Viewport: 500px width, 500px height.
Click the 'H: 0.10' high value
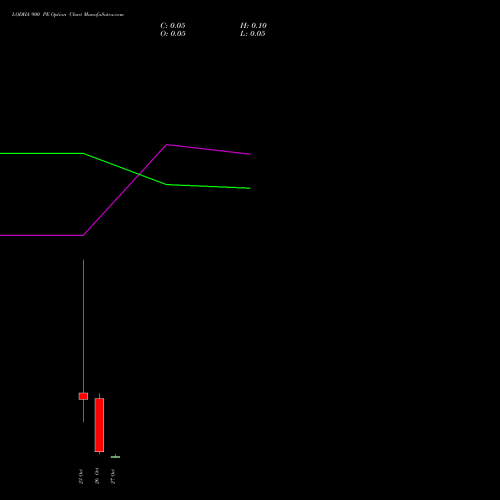point(253,26)
